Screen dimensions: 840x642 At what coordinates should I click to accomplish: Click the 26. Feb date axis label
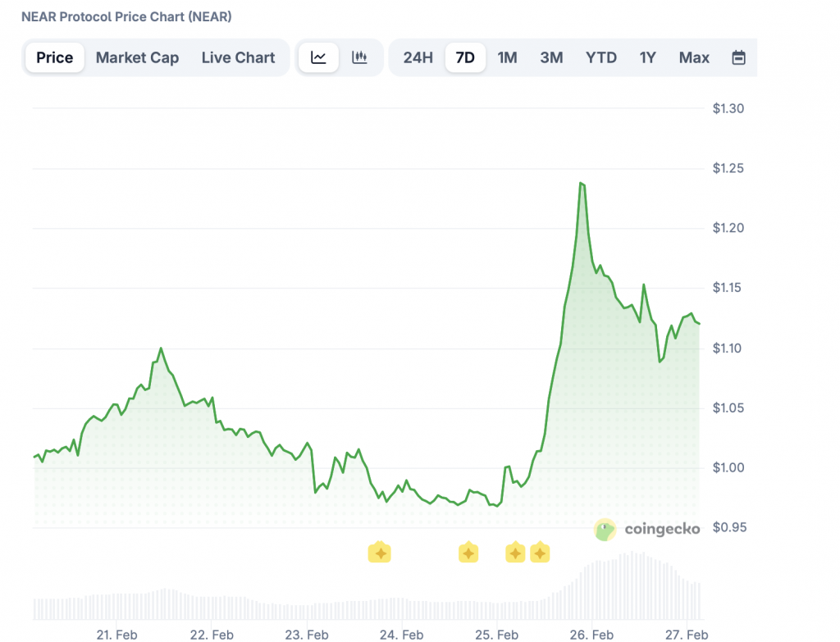point(591,635)
